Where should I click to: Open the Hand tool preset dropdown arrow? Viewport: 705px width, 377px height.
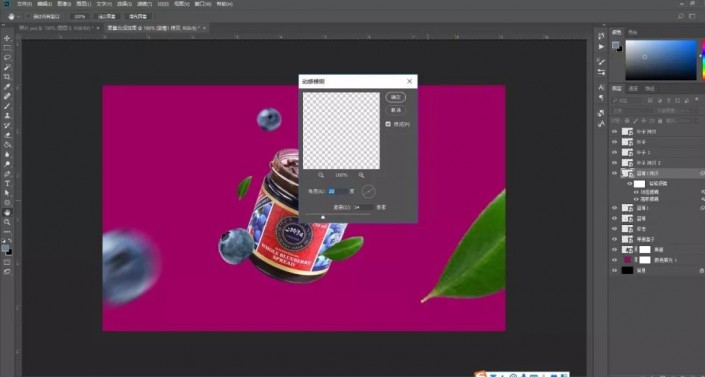click(18, 17)
